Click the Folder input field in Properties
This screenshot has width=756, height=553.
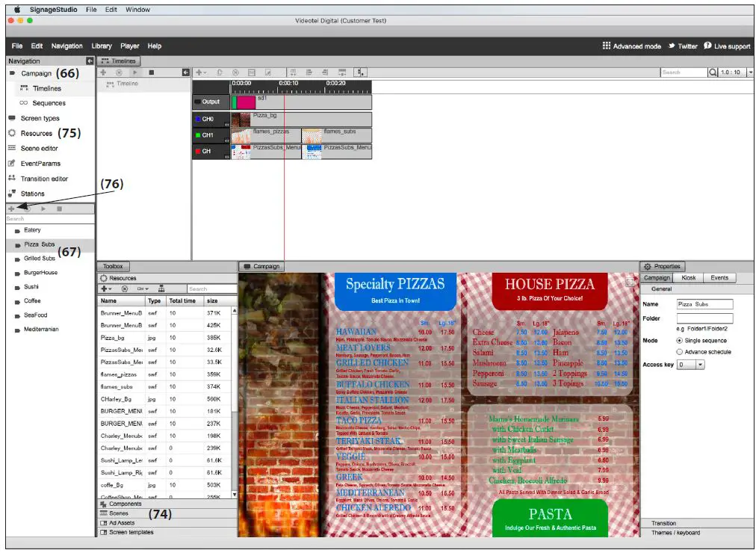click(x=705, y=318)
